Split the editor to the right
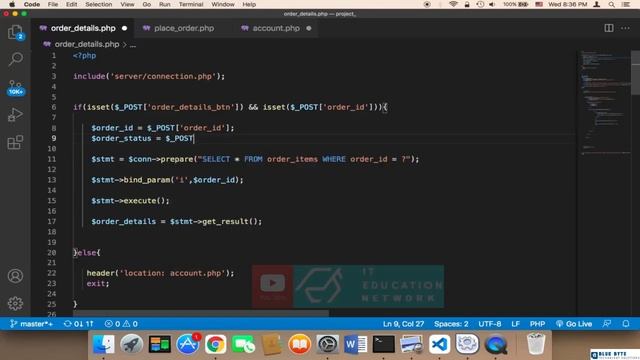The image size is (640, 360). click(x=609, y=28)
